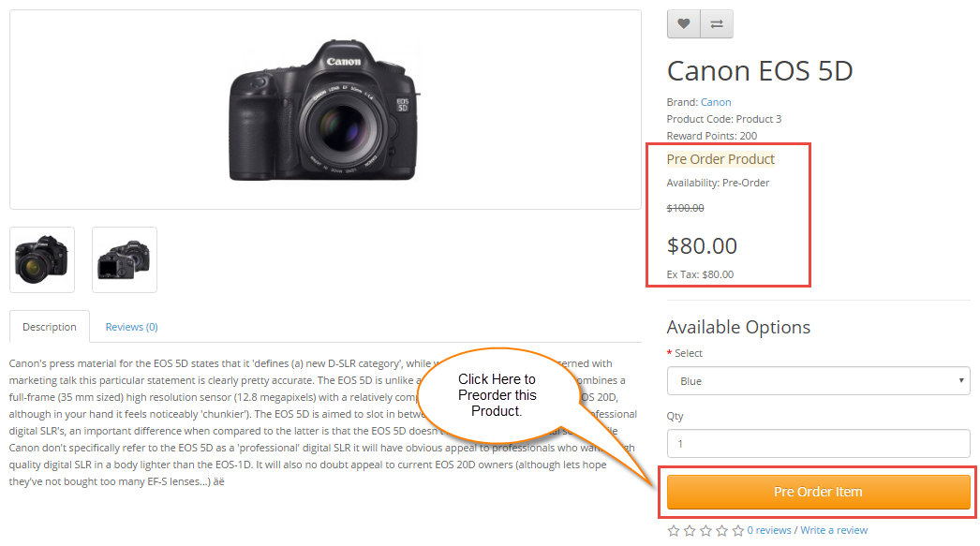Focus the Qty input field
This screenshot has height=546, width=980.
(x=818, y=443)
